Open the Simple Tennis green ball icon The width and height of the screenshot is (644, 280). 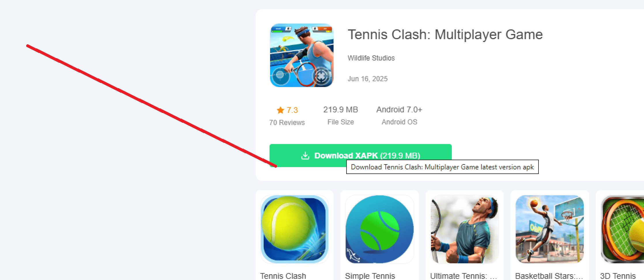point(379,229)
